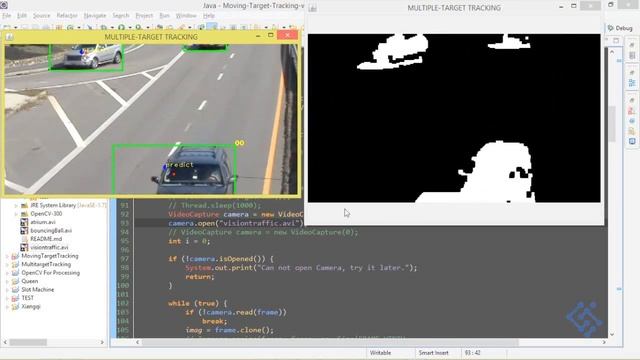This screenshot has width=640, height=360.
Task: Open the Source menu
Action: [41, 16]
